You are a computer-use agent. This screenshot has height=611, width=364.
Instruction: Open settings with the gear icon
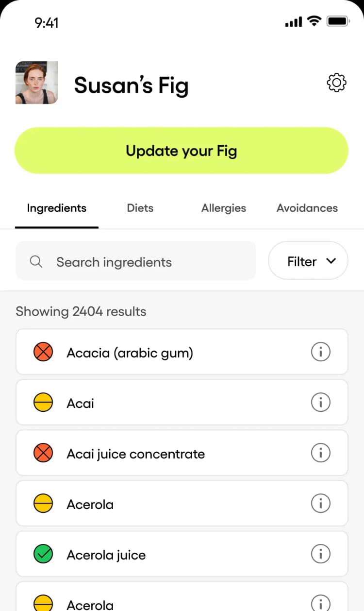click(337, 83)
